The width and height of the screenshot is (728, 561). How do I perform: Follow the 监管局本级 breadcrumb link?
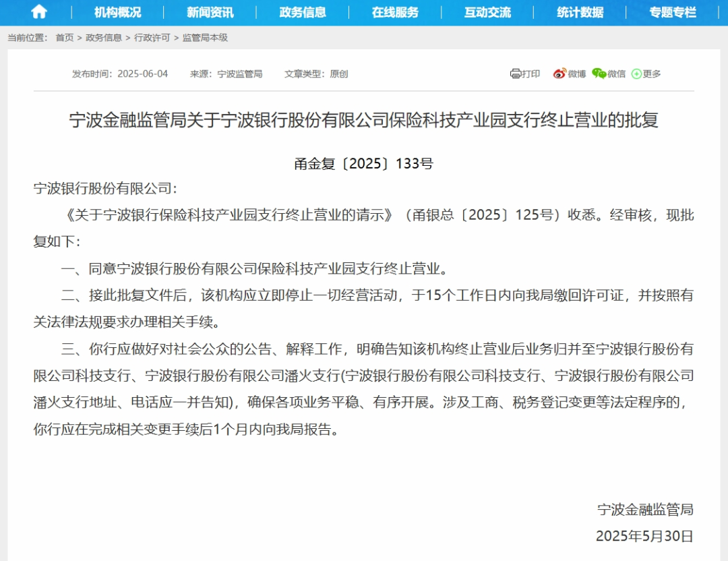tap(205, 38)
